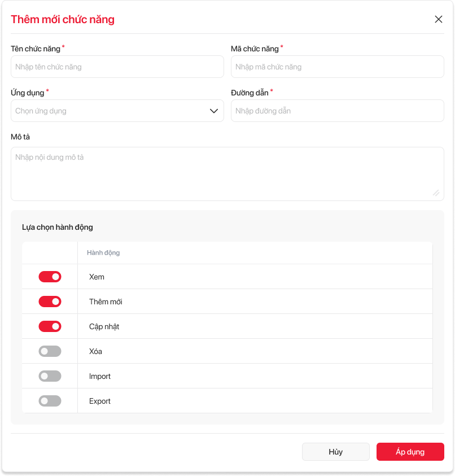The image size is (455, 476).
Task: Click into the Mô tả textarea
Action: [x=227, y=173]
